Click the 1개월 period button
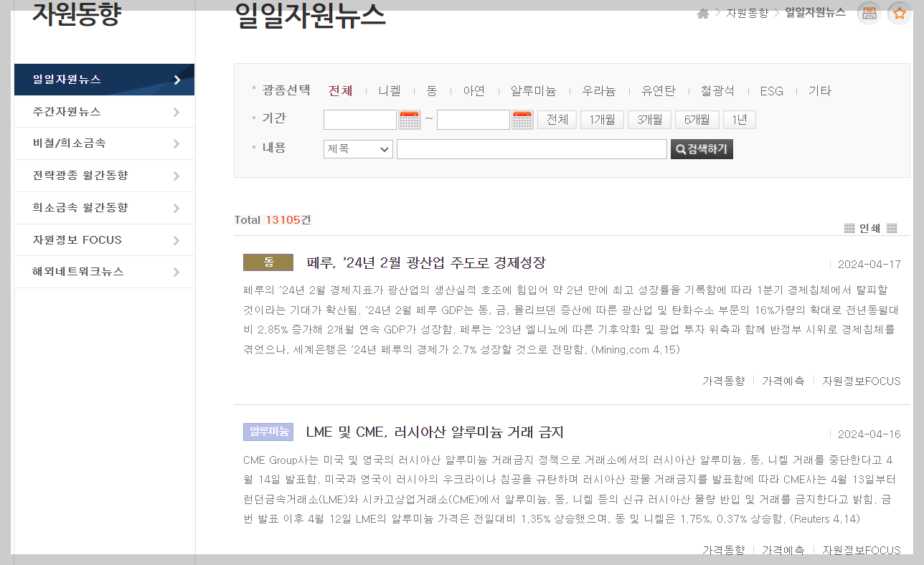Viewport: 924px width, 565px height. [x=602, y=120]
